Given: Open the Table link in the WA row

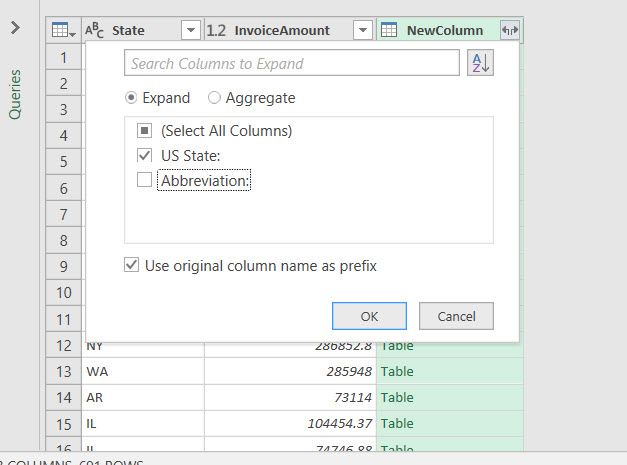Looking at the screenshot, I should pos(397,371).
